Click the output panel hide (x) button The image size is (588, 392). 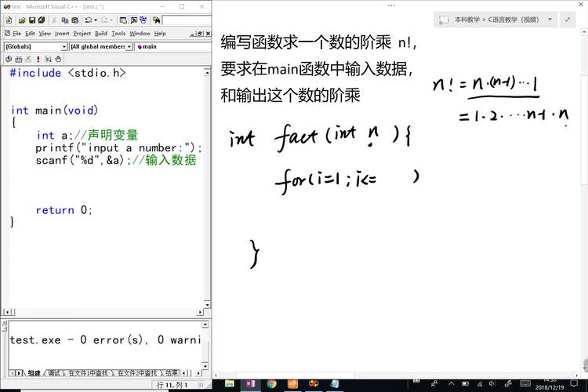click(5, 323)
